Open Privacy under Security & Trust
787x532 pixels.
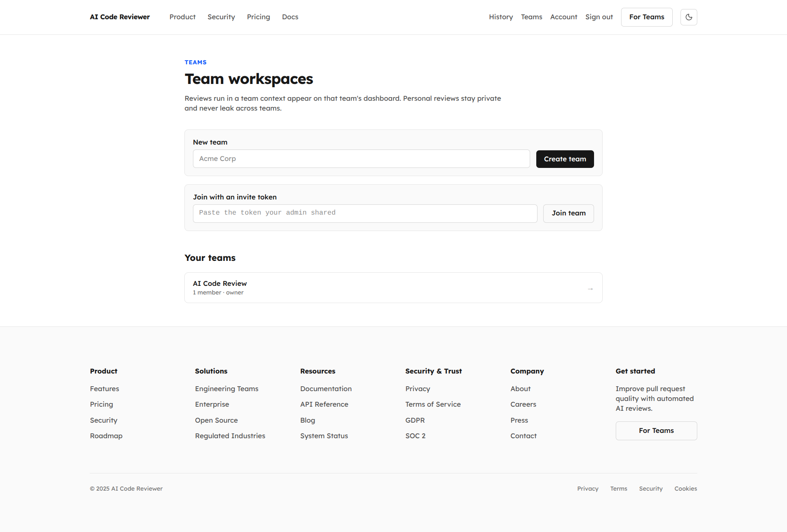point(417,389)
